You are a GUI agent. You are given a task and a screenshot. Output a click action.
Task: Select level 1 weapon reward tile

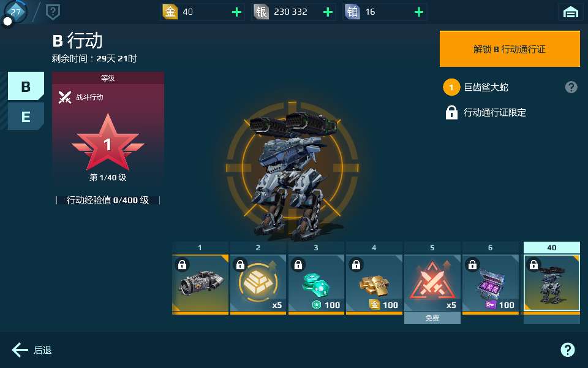point(200,284)
